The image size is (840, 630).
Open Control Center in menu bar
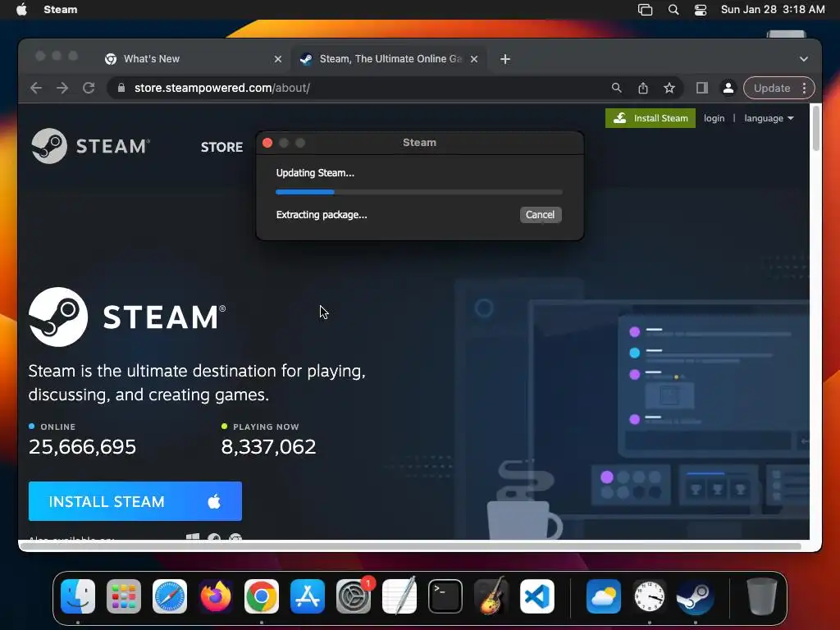[701, 10]
